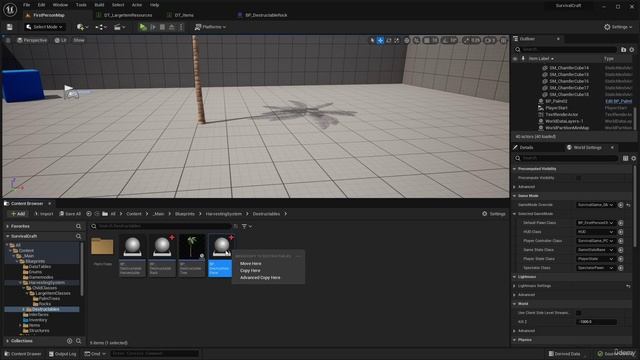Open the Edit menu
This screenshot has height=360, width=640.
pos(41,5)
